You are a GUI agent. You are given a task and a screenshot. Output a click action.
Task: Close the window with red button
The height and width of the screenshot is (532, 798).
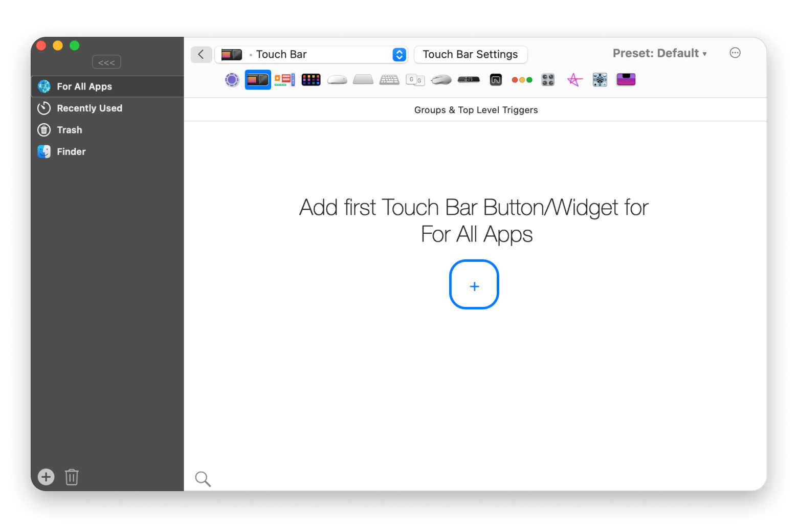[41, 46]
